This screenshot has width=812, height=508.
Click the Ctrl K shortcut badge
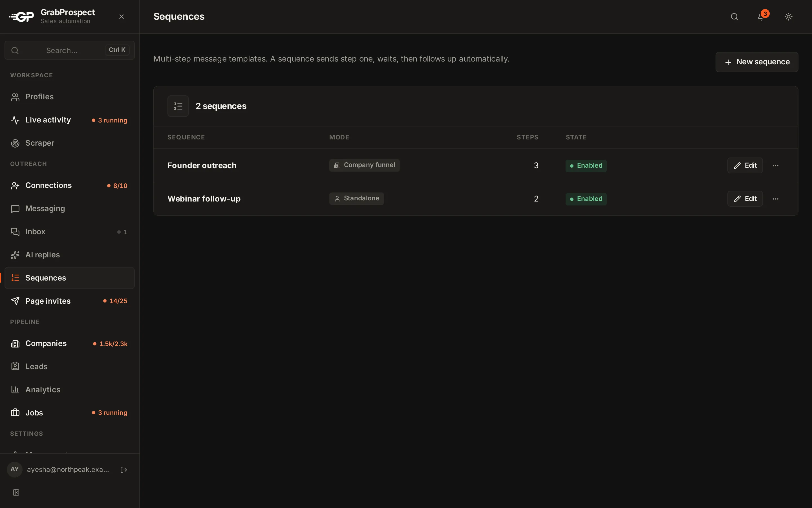tap(117, 50)
